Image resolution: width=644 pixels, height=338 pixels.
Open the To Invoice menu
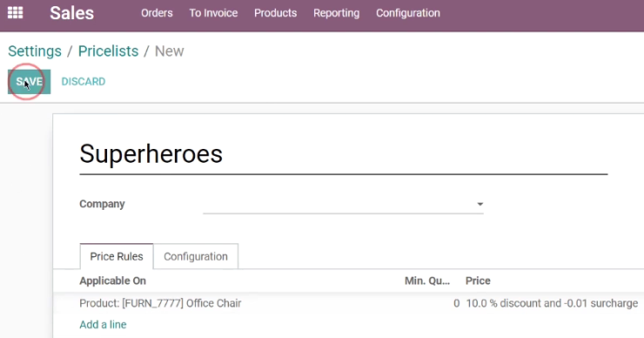(213, 13)
